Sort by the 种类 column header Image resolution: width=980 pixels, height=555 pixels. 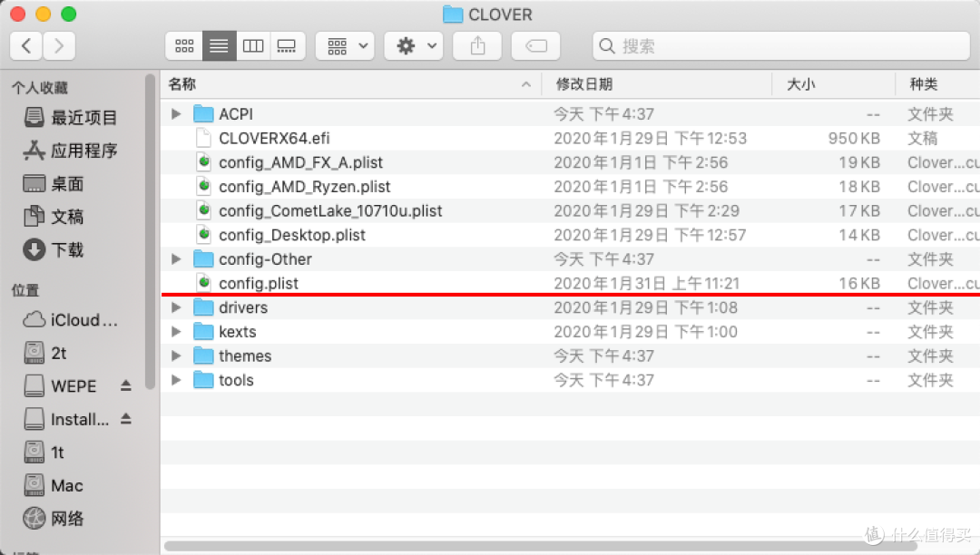coord(937,84)
